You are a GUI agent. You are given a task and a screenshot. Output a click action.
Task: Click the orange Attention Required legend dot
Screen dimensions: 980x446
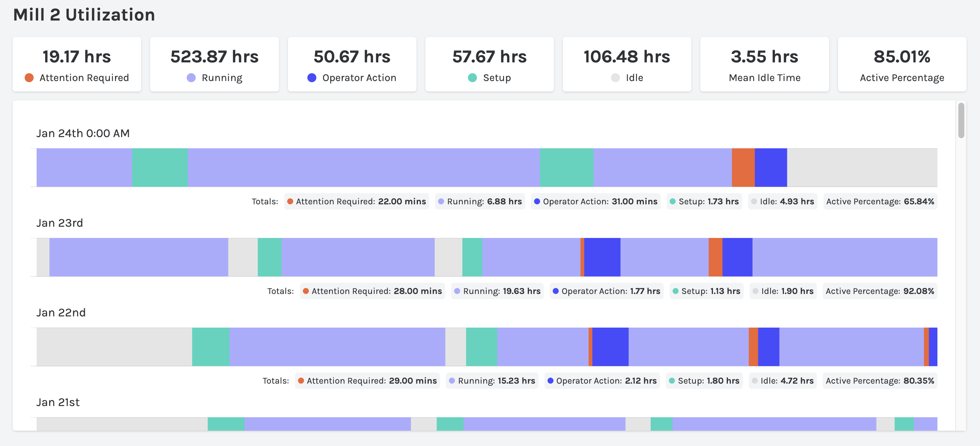[29, 78]
